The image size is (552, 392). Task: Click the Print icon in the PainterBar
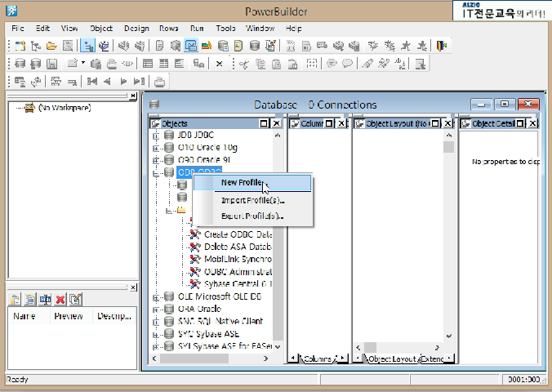point(112,64)
